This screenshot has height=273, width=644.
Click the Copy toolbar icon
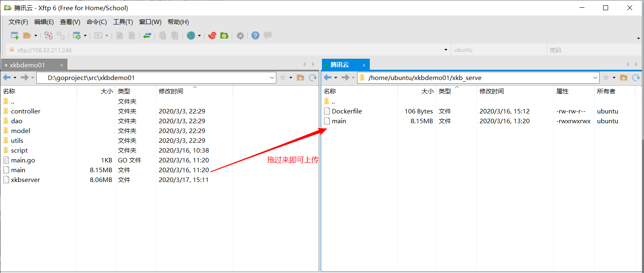point(162,36)
